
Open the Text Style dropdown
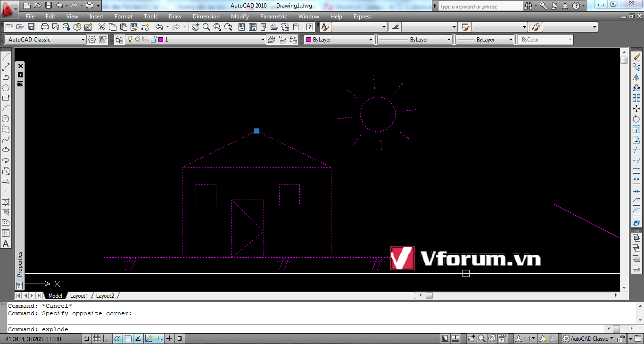(x=359, y=27)
